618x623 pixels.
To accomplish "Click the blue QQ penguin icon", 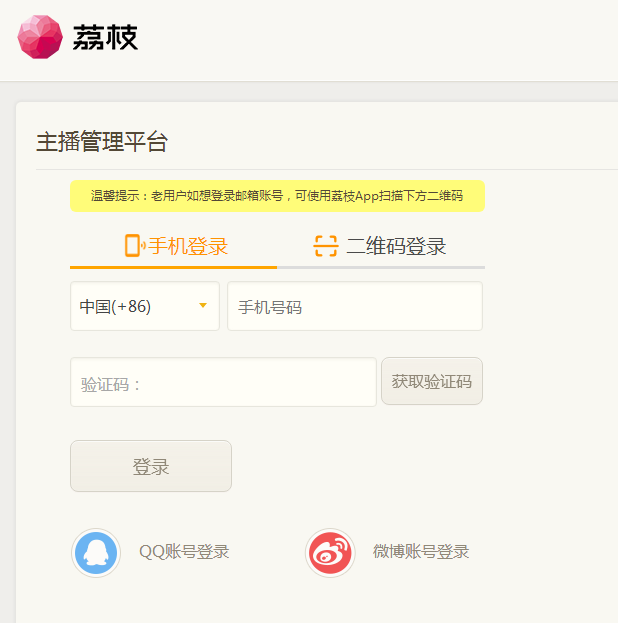I will (x=96, y=552).
